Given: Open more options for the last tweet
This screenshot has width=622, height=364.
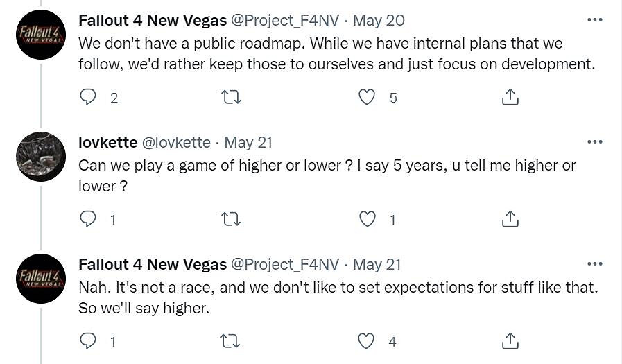Looking at the screenshot, I should (594, 264).
